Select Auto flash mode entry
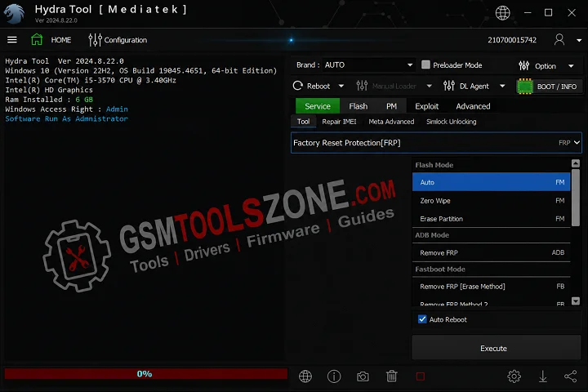The image size is (588, 392). pyautogui.click(x=492, y=182)
